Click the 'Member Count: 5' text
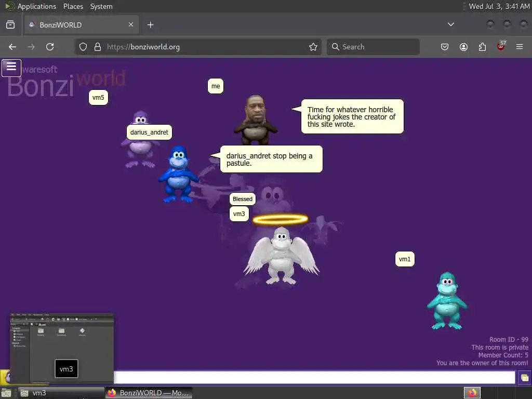 (x=503, y=355)
